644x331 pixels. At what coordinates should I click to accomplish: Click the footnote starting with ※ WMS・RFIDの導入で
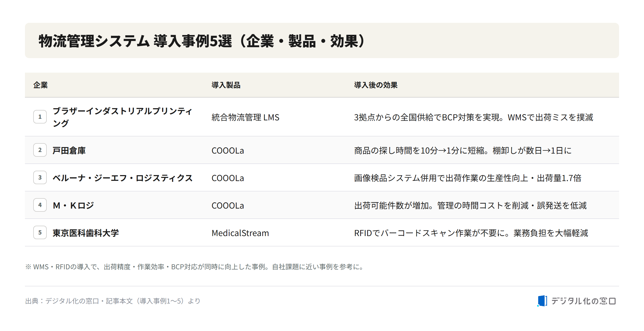pyautogui.click(x=195, y=267)
